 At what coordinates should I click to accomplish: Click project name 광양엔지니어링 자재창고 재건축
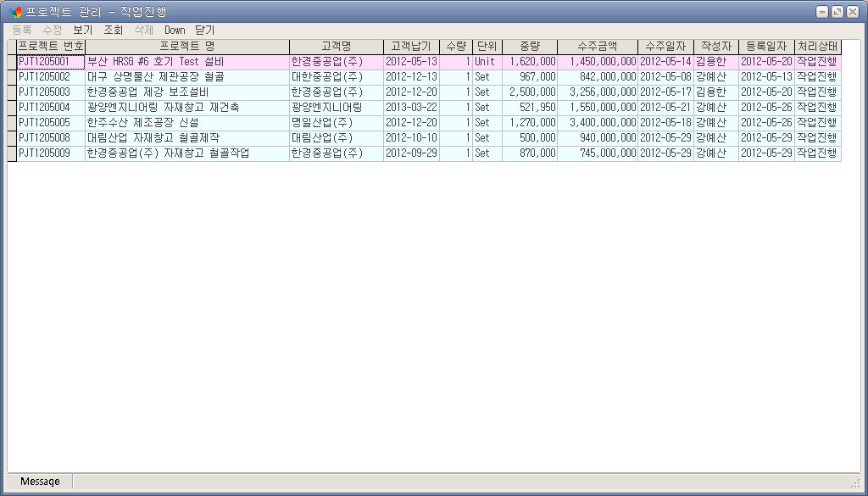187,108
